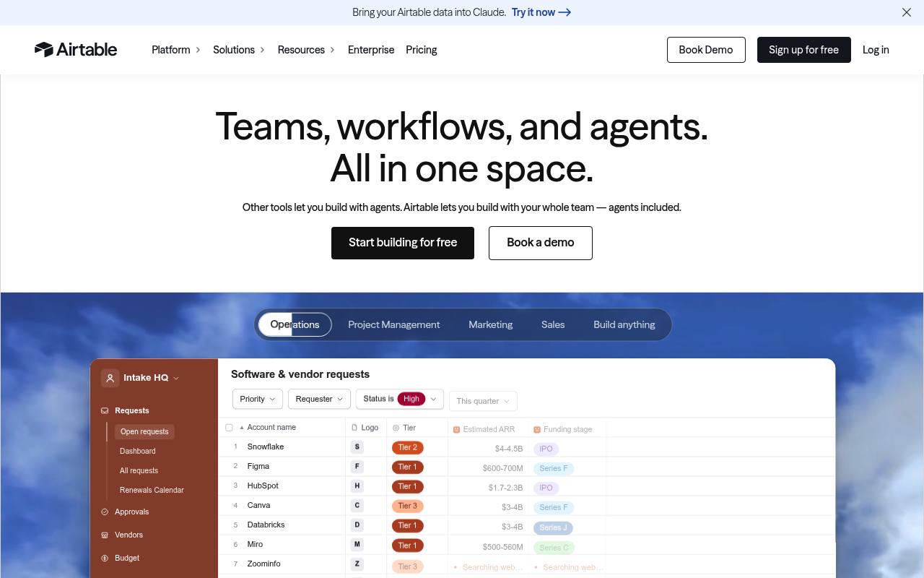
Task: Click the Estimated ARR agent field icon
Action: pyautogui.click(x=456, y=429)
